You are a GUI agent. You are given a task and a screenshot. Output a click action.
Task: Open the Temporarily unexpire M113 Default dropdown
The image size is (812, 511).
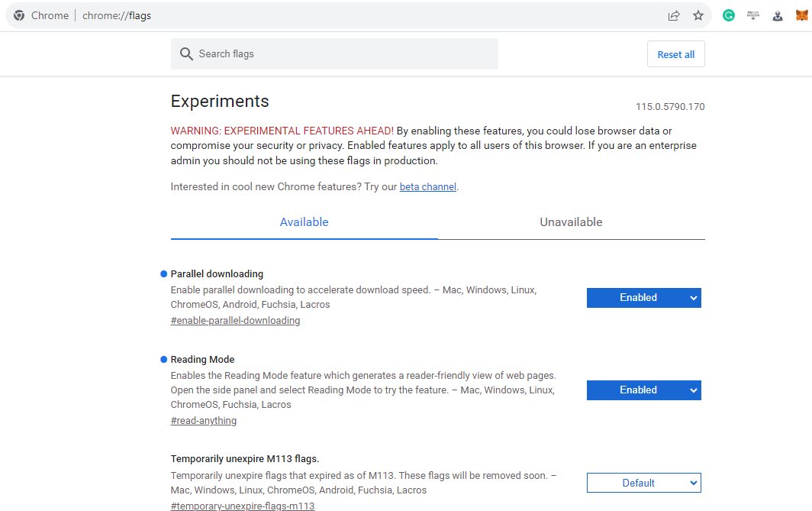643,483
